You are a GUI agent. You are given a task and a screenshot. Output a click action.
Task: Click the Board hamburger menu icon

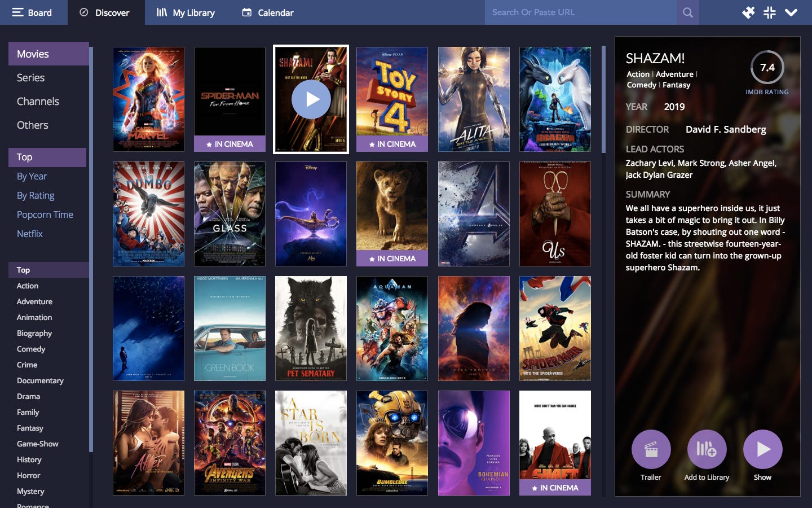click(19, 12)
